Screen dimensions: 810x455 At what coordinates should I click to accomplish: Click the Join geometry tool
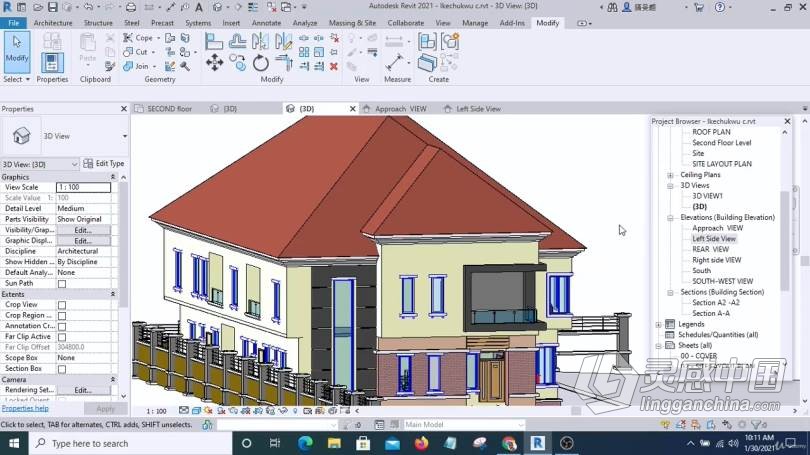(x=136, y=66)
